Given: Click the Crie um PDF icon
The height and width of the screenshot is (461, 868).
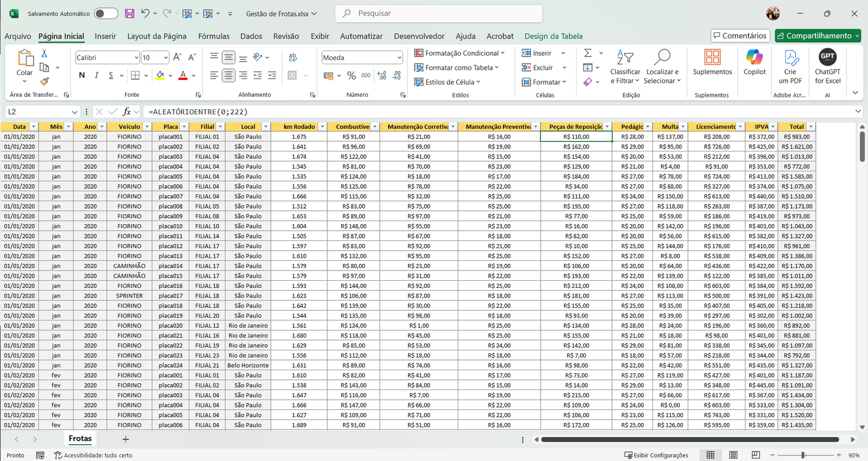Looking at the screenshot, I should [x=791, y=65].
